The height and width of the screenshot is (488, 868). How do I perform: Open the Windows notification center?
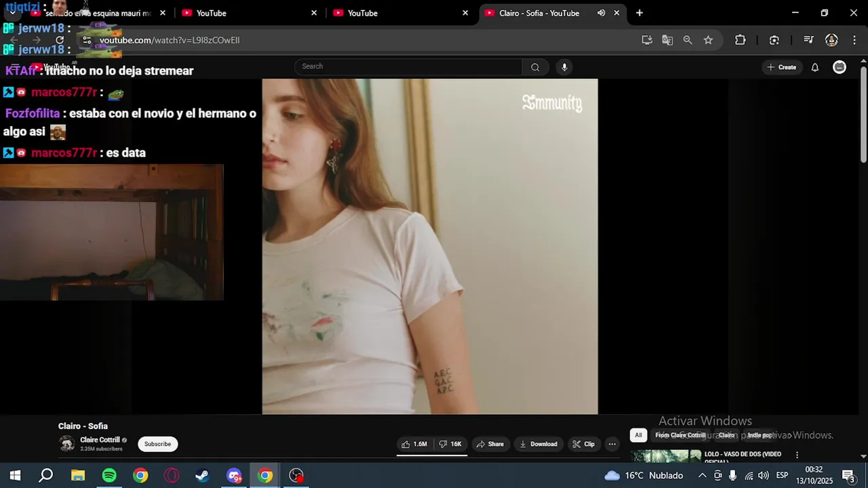point(848,475)
